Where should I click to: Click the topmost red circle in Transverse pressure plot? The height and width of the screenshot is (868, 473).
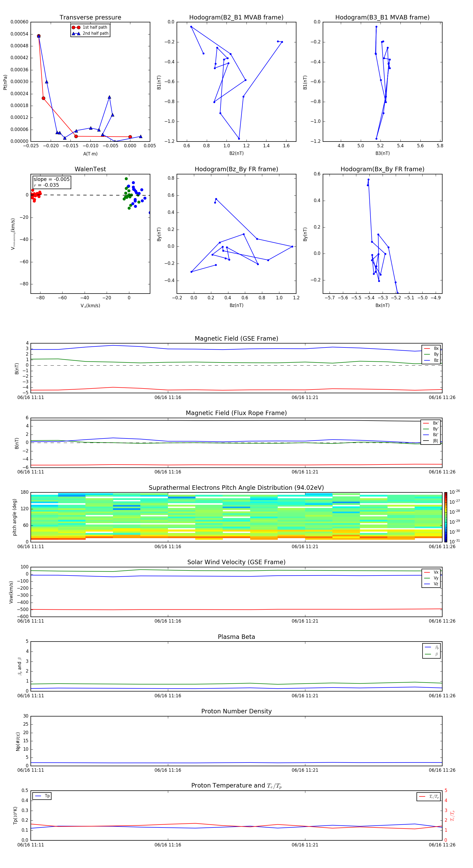coord(39,36)
